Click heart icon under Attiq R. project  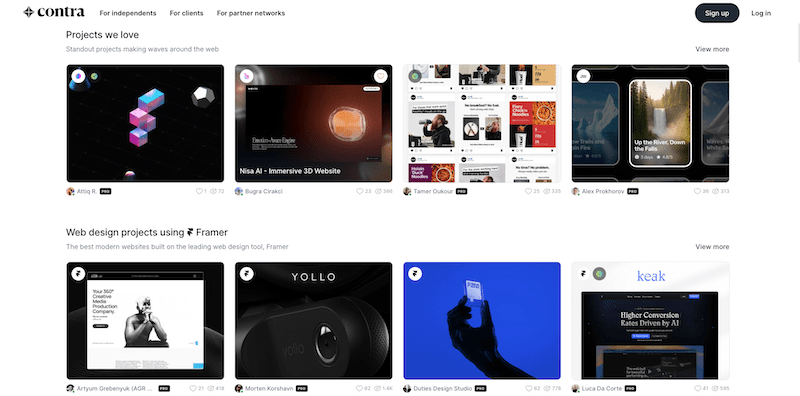pos(199,191)
